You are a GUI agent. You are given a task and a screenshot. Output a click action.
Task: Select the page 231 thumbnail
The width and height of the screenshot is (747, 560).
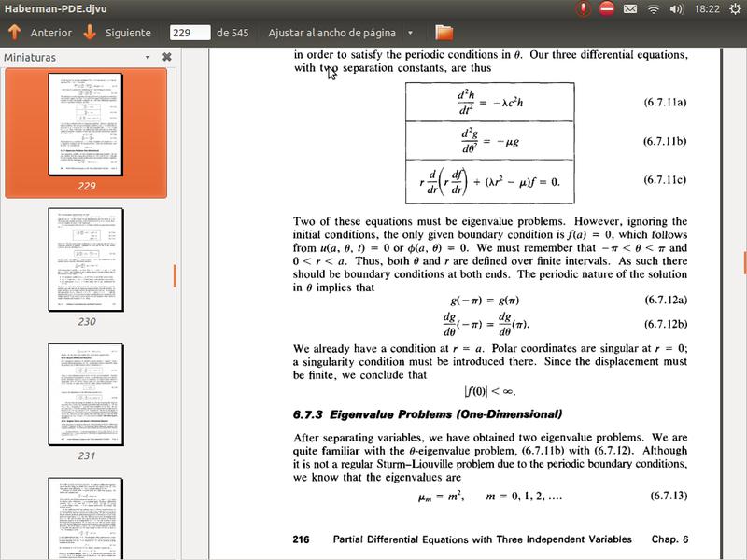point(86,394)
